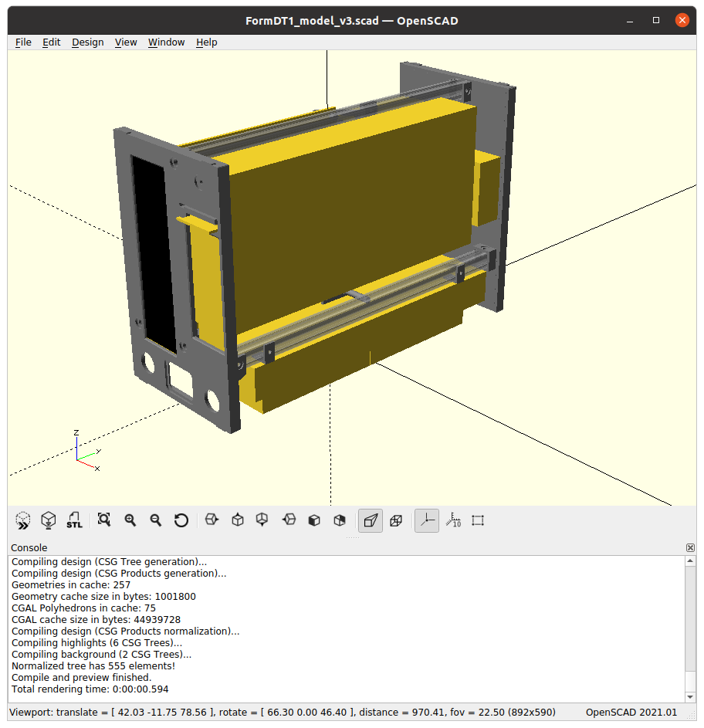Toggle Orthogonal projection
This screenshot has width=704, height=728.
pyautogui.click(x=396, y=520)
